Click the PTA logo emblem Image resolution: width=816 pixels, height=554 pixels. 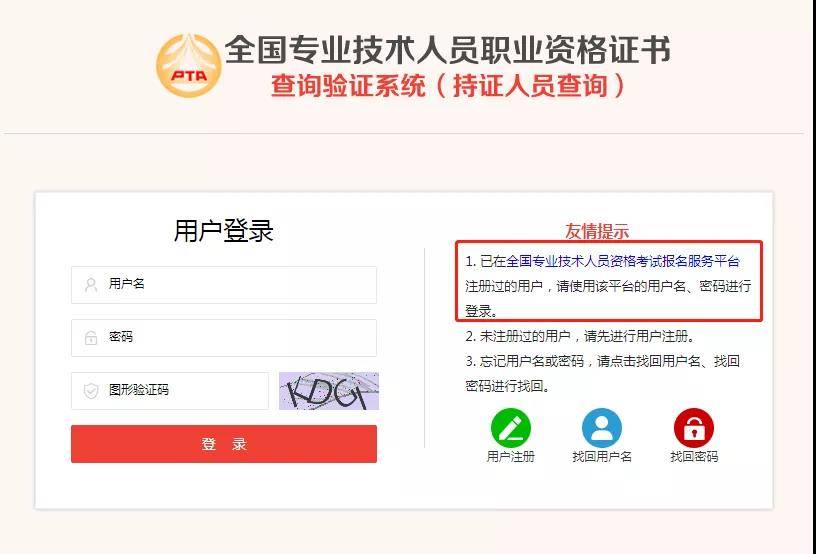click(x=188, y=66)
